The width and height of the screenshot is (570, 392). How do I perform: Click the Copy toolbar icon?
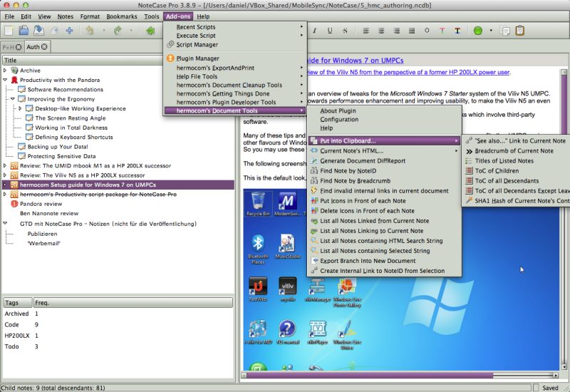tap(505, 31)
